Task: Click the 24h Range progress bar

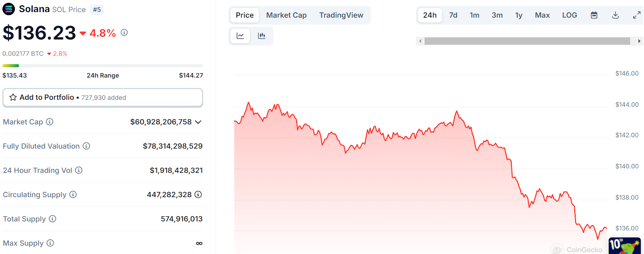Action: 103,65
